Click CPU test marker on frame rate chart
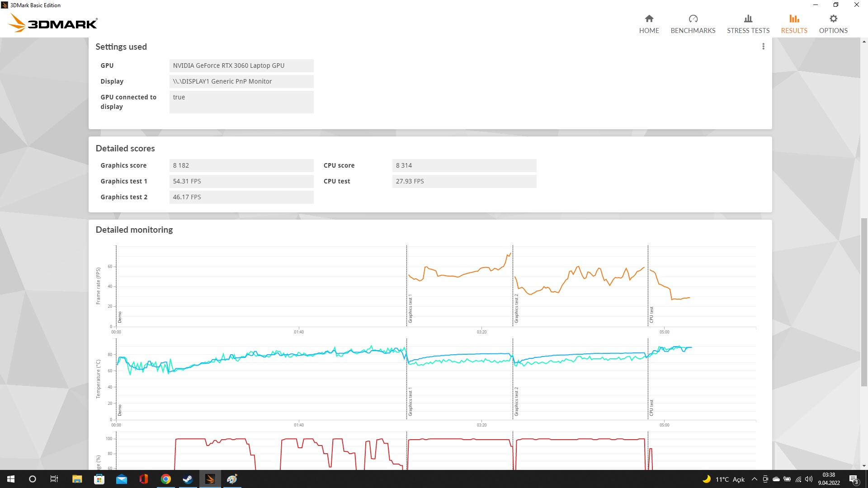This screenshot has width=868, height=488. [x=651, y=314]
